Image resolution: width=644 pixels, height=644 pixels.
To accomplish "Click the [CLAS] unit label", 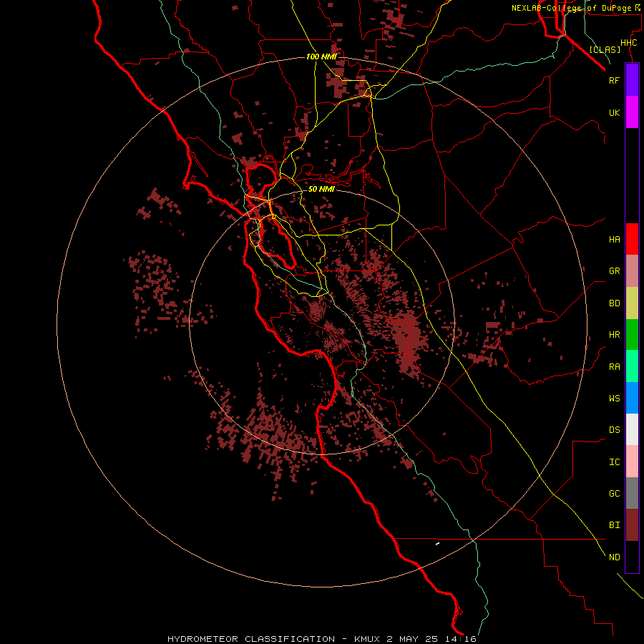I will coord(605,49).
